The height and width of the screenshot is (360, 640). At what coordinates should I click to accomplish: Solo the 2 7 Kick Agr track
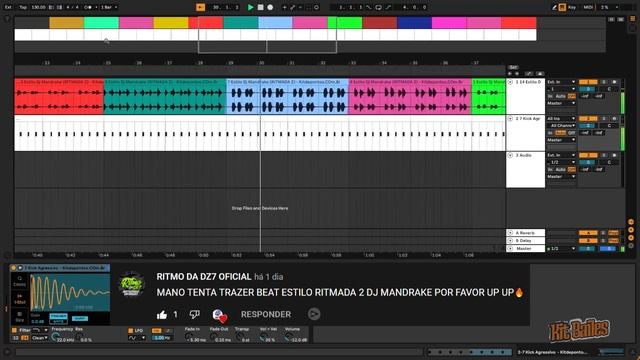pyautogui.click(x=604, y=119)
